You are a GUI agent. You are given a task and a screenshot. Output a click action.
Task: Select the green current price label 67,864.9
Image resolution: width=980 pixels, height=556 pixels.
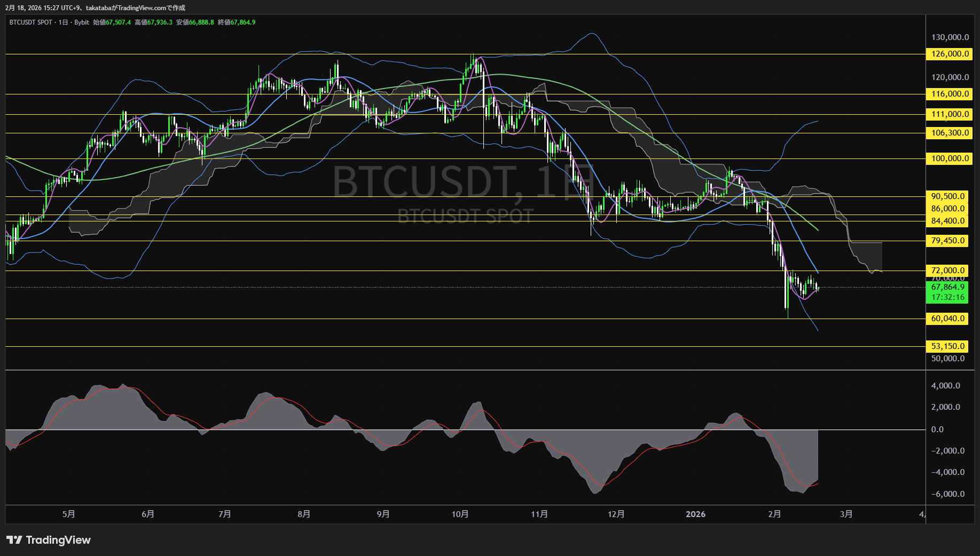pos(947,287)
